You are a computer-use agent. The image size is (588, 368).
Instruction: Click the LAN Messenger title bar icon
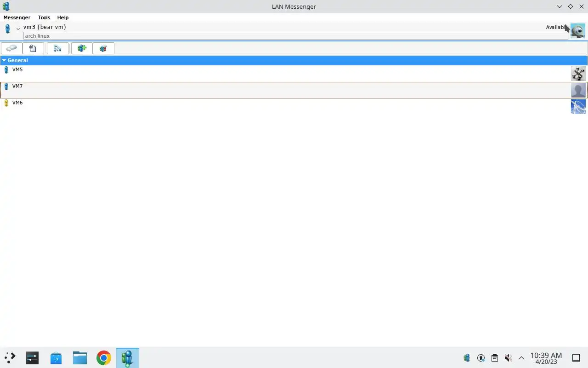6,6
